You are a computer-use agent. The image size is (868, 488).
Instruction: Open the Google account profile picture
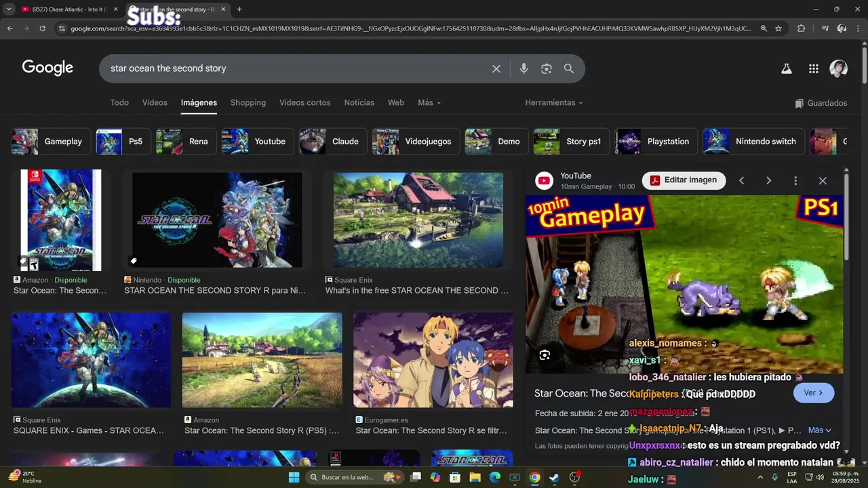point(839,68)
